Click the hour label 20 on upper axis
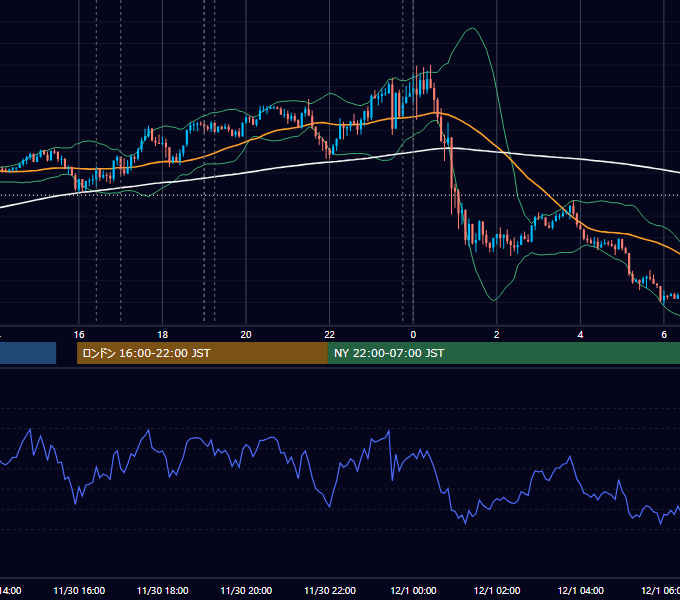Screen dimensions: 680x600 click(x=246, y=335)
